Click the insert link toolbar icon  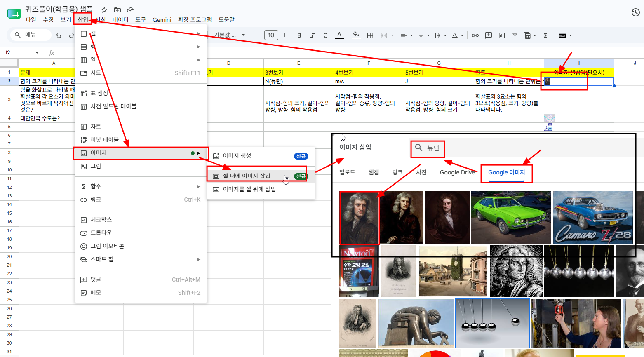pos(475,35)
